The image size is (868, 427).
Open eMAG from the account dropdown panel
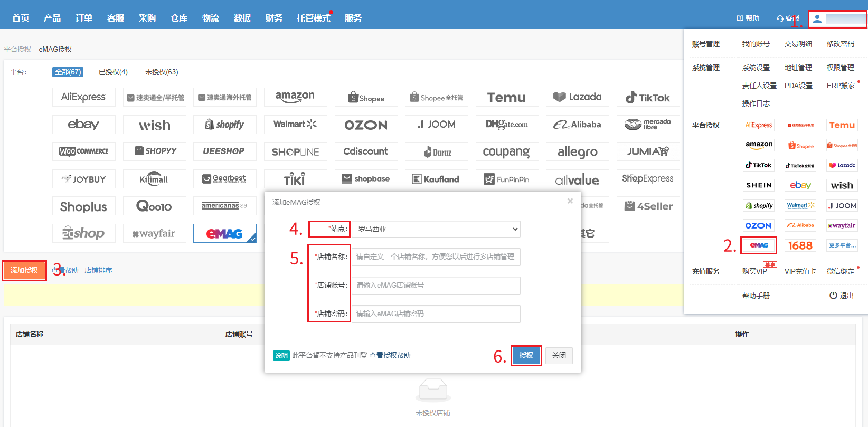759,245
